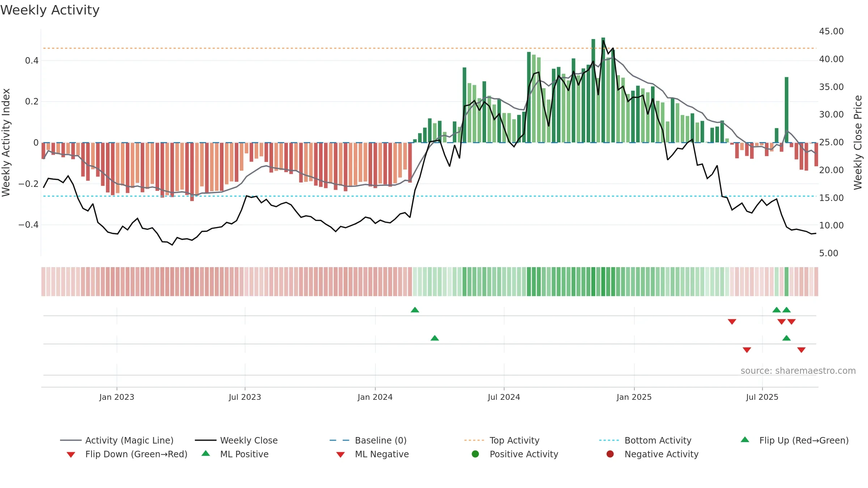Viewport: 868px width, 488px height.
Task: Click the 5.00 price axis tick
Action: tap(829, 253)
